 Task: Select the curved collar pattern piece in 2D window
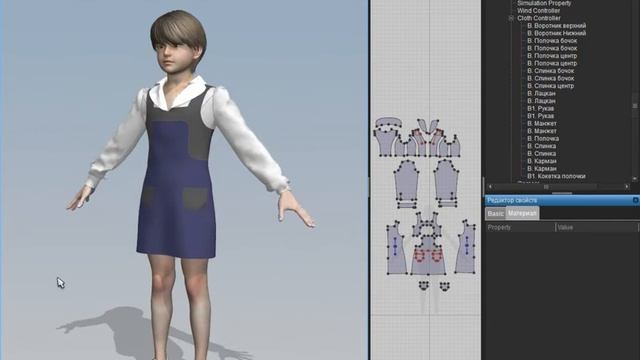[389, 122]
